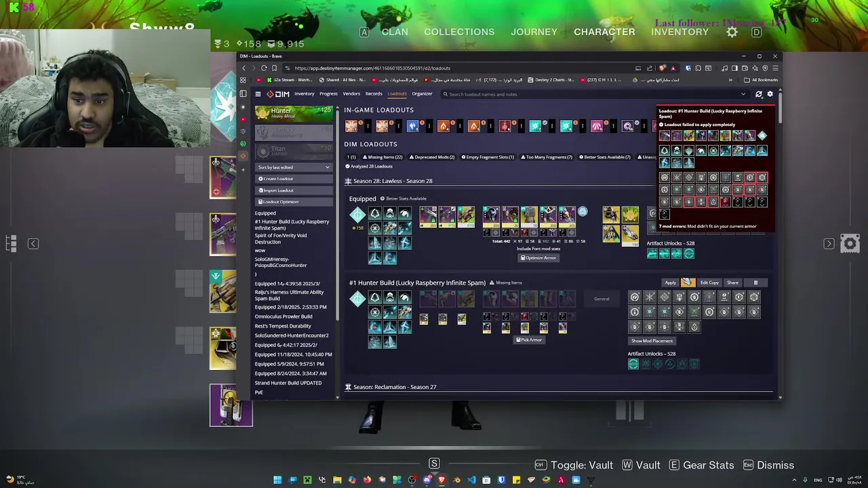This screenshot has width=868, height=488.
Task: Click the DIM logo
Action: [278, 94]
